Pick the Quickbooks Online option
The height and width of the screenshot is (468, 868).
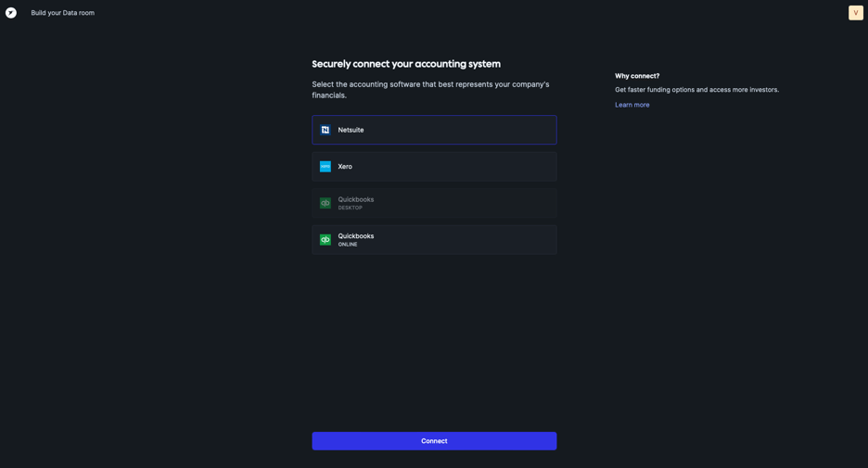434,239
